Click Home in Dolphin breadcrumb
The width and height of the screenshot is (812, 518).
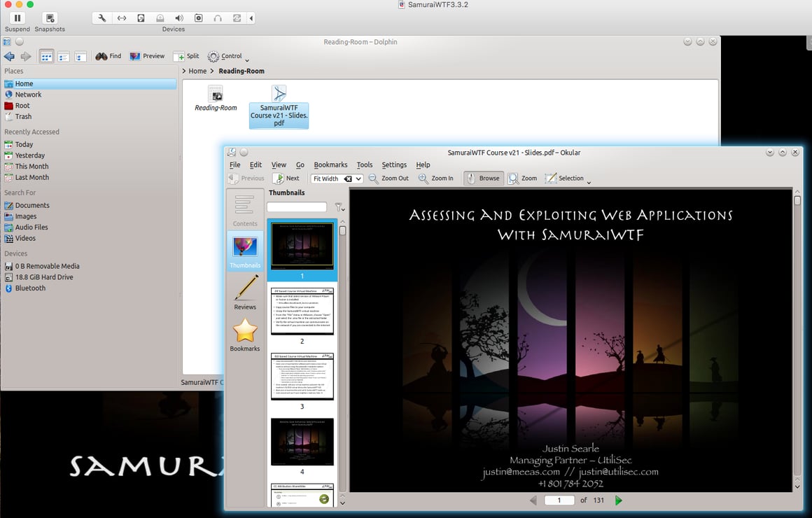197,71
